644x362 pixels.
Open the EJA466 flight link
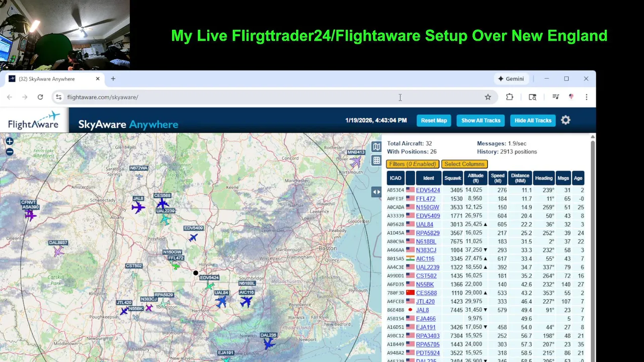pos(426,319)
